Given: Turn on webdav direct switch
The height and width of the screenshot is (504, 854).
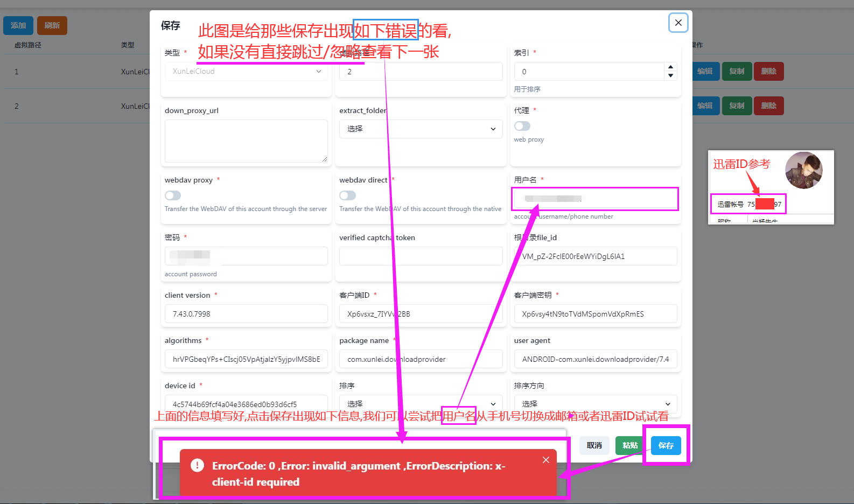Looking at the screenshot, I should [x=347, y=195].
